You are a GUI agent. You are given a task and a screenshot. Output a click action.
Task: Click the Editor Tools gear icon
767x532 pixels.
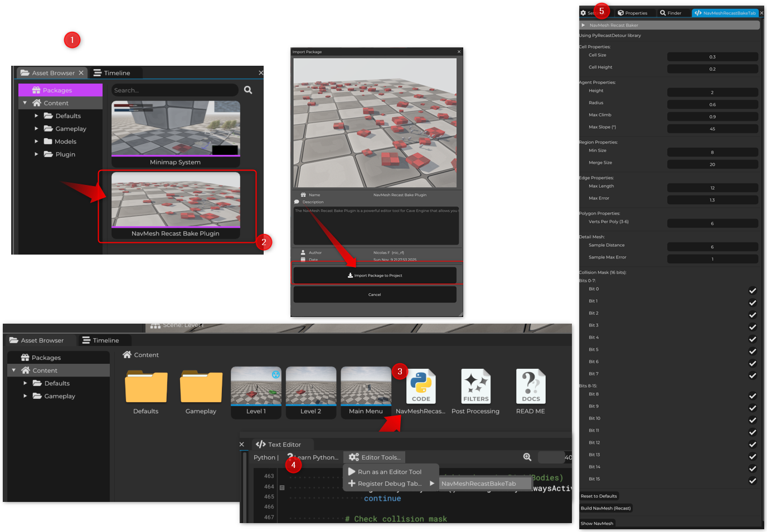(353, 457)
